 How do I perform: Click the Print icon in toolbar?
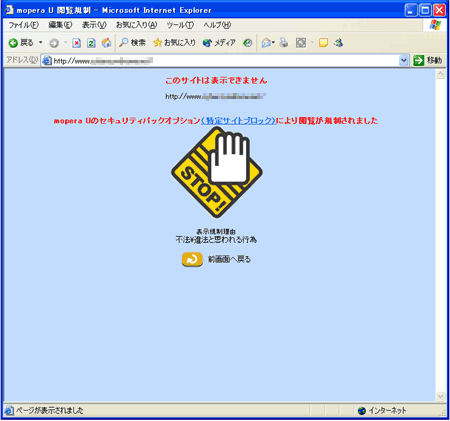coord(284,43)
